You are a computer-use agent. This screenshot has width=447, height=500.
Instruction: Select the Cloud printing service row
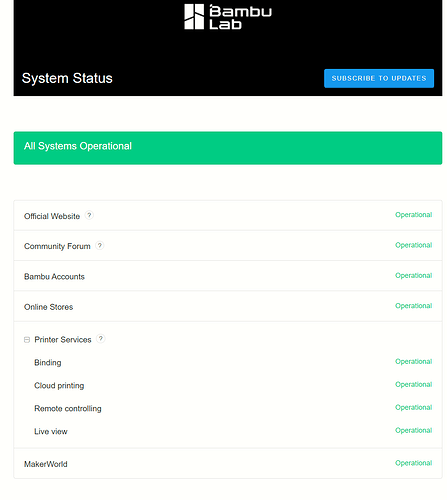pyautogui.click(x=228, y=385)
